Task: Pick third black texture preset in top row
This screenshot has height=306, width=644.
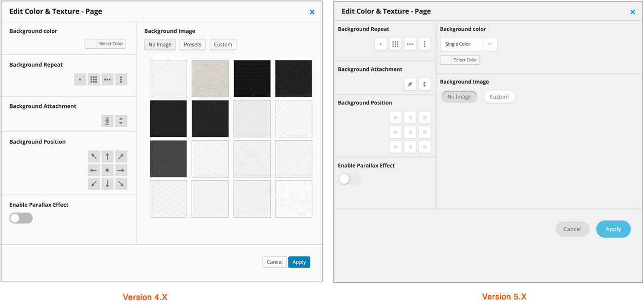Action: pos(252,79)
